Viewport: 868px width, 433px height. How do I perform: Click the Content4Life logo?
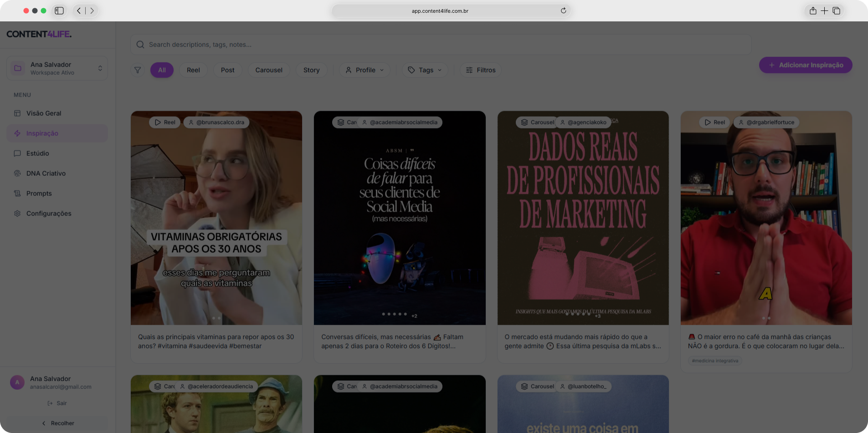pyautogui.click(x=39, y=34)
